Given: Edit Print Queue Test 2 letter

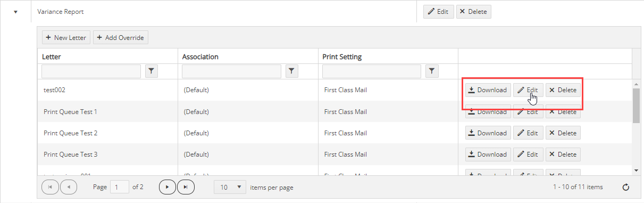Looking at the screenshot, I should tap(528, 133).
